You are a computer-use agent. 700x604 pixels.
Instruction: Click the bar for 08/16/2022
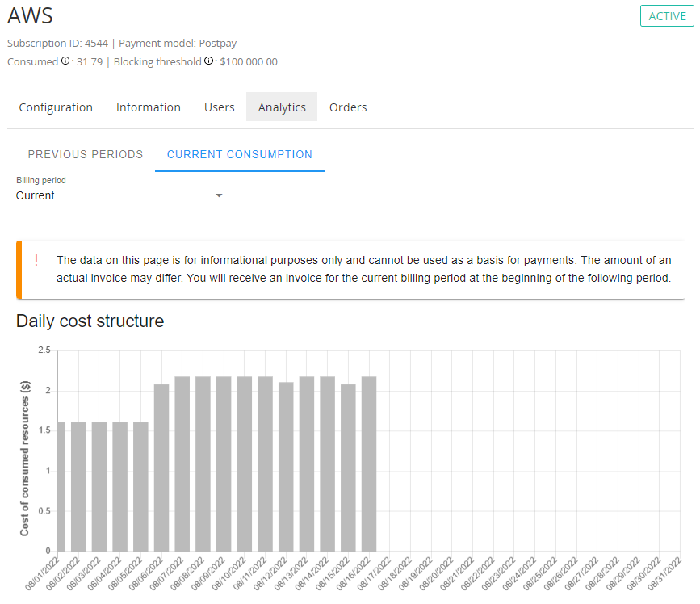click(x=369, y=464)
